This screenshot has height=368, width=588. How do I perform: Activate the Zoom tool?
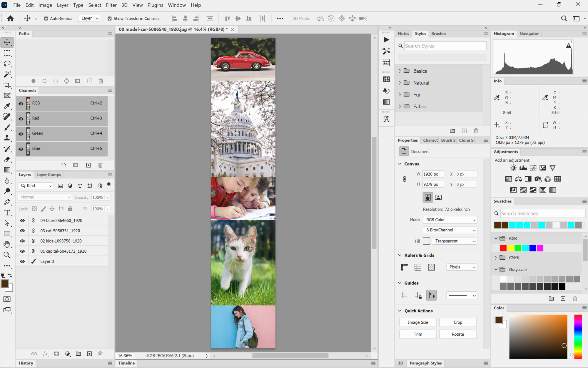(x=7, y=255)
